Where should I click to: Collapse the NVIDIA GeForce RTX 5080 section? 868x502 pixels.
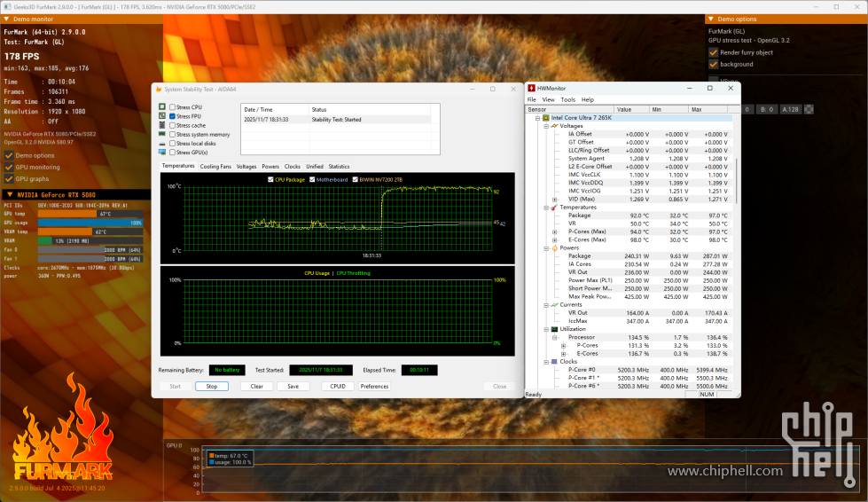[9, 194]
